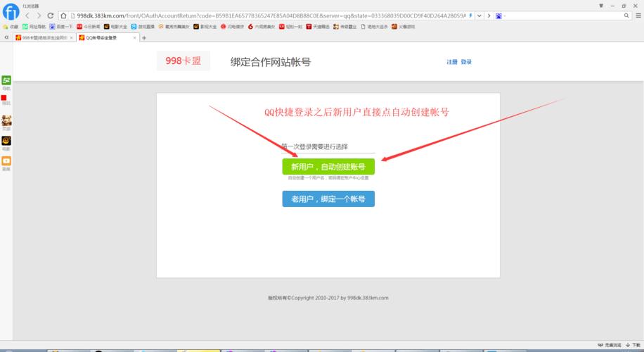Close the QQ帐号安全登录 tab
The height and width of the screenshot is (352, 644).
(x=135, y=37)
